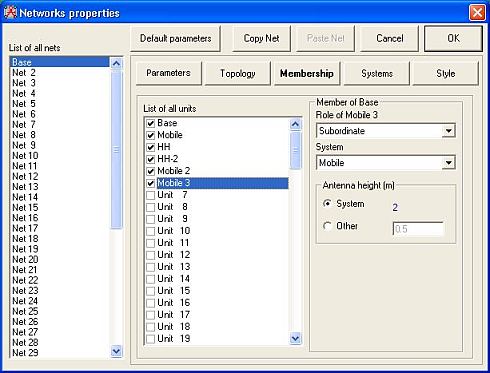Switch to the Parameters tab
Image resolution: width=490 pixels, height=373 pixels.
(x=169, y=73)
